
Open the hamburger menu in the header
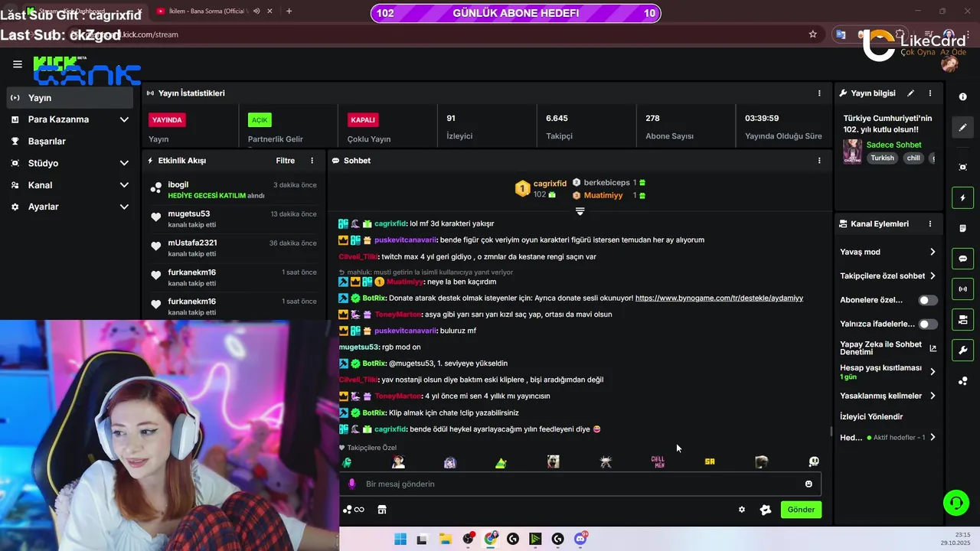click(17, 64)
